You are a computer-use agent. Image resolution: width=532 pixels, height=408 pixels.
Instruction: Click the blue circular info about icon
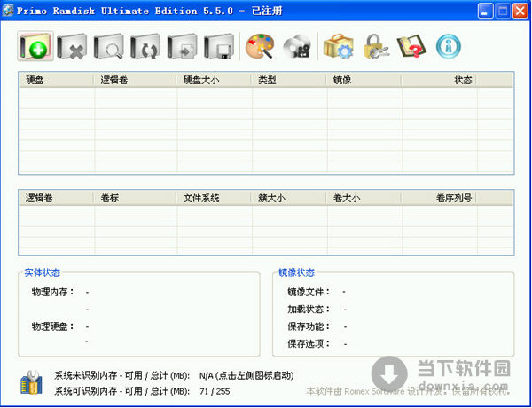(x=449, y=46)
